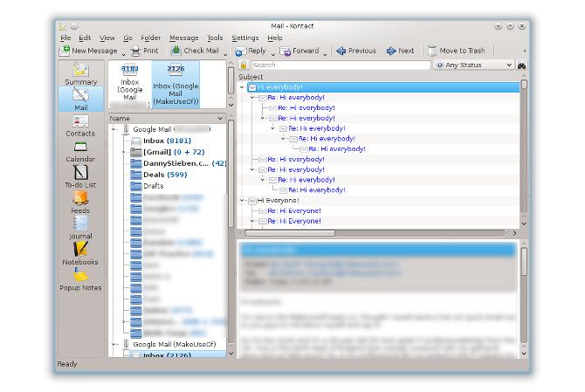The height and width of the screenshot is (392, 585).
Task: Open the Any Status filter dropdown
Action: 473,65
